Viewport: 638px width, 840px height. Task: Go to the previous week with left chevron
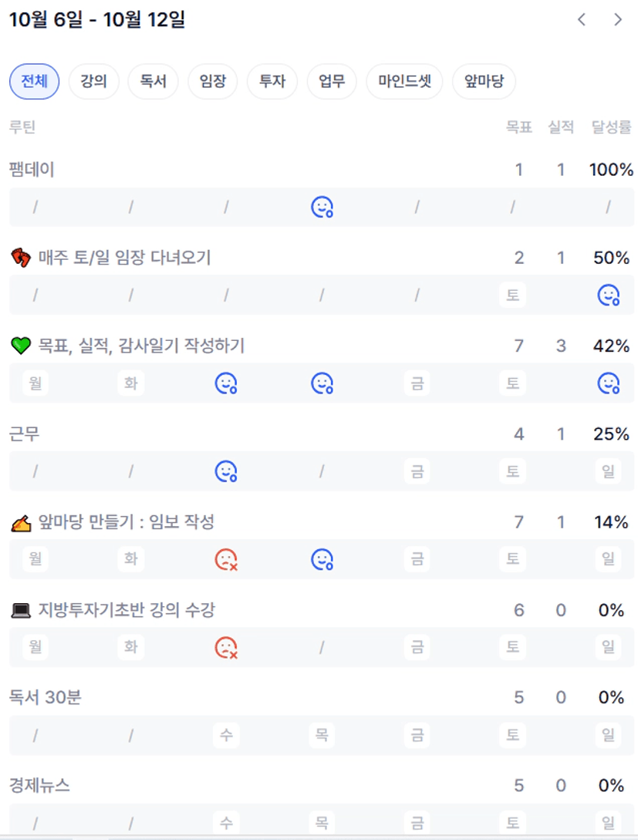[582, 20]
